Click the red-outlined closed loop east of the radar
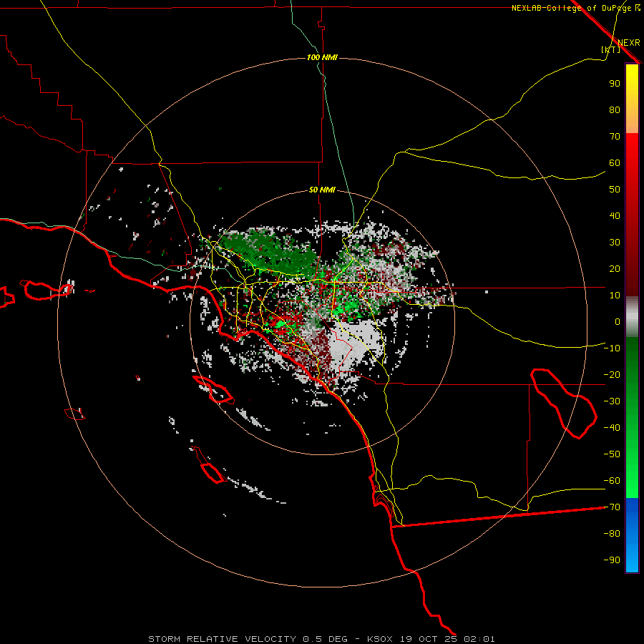 [564, 404]
